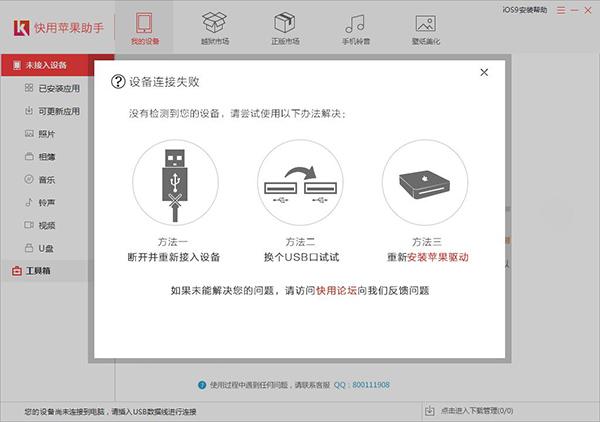Click the 方法二 label

(x=300, y=242)
